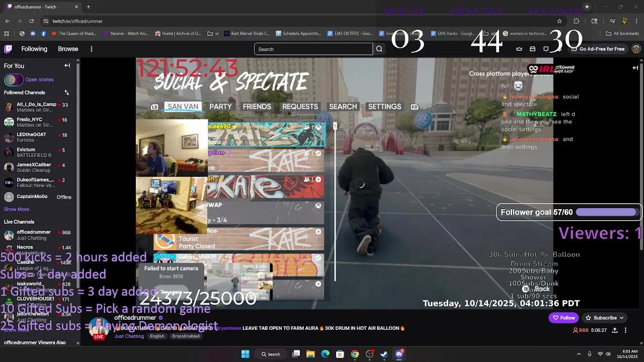Image resolution: width=644 pixels, height=362 pixels.
Task: Open Windows Start menu
Action: (245, 354)
